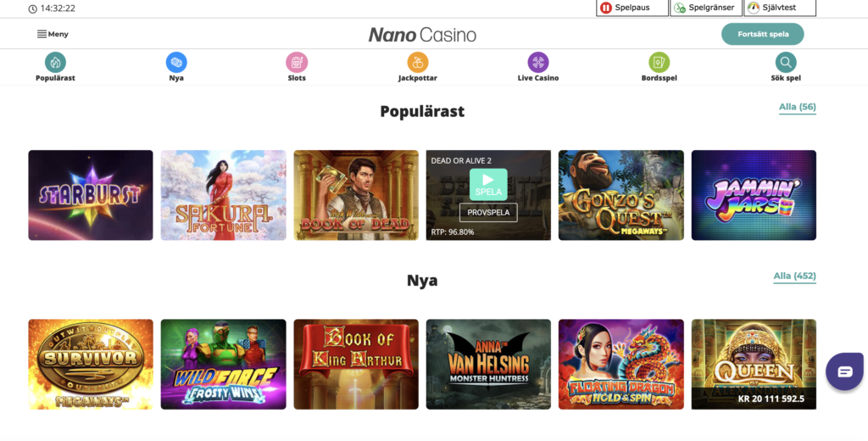Open Book of King Arthur thumbnail
The height and width of the screenshot is (441, 868).
[356, 364]
